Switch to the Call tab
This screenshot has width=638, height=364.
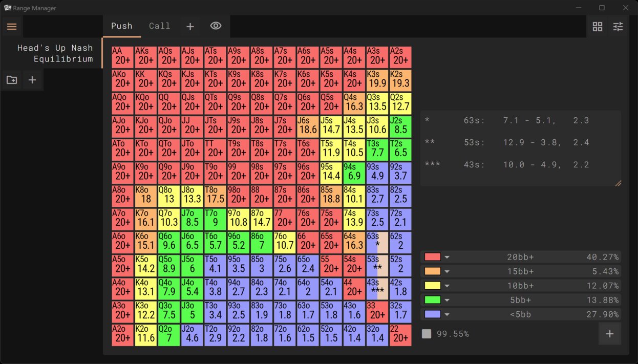point(159,26)
